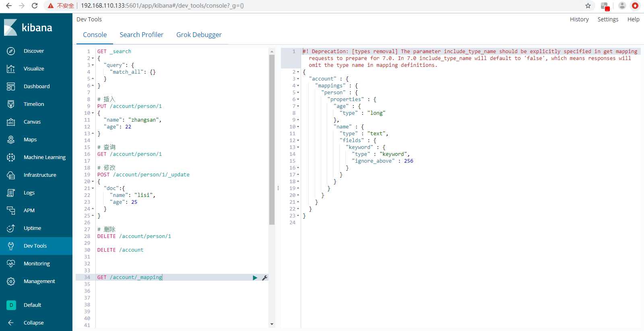Viewport: 644px width, 331px height.
Task: Open the Uptime icon
Action: (x=11, y=228)
